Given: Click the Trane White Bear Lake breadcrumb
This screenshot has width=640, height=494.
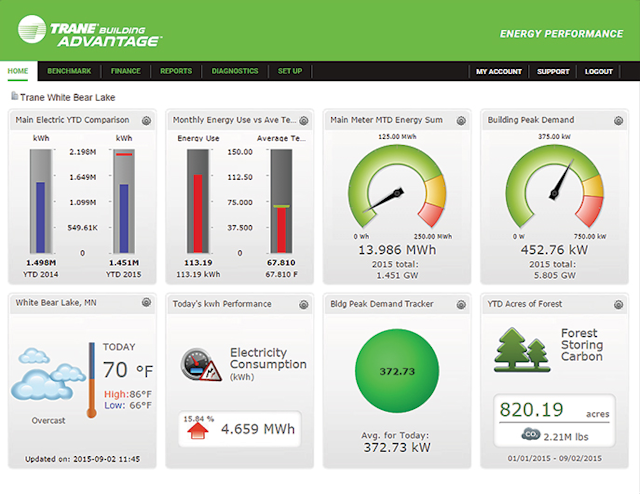Looking at the screenshot, I should tap(68, 97).
